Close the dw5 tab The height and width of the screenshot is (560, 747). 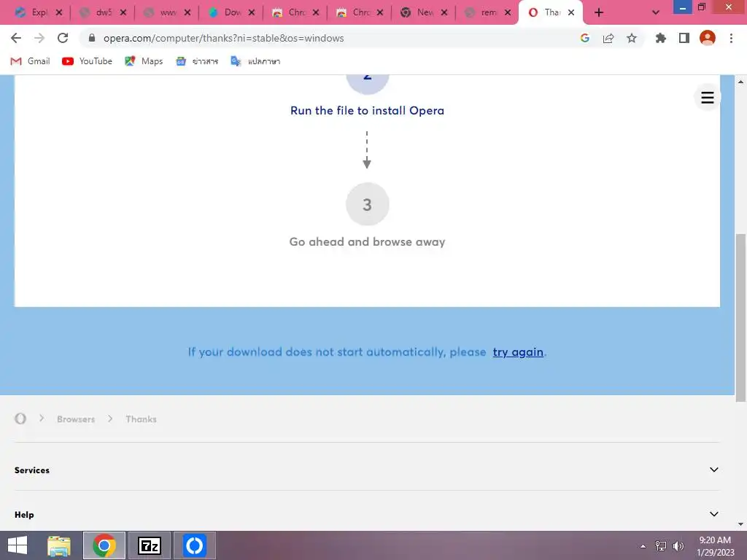click(123, 12)
